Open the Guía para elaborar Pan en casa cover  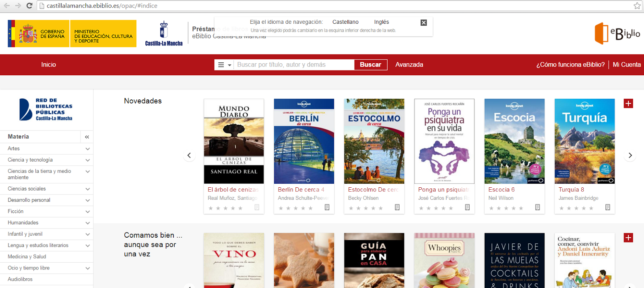coord(374,260)
